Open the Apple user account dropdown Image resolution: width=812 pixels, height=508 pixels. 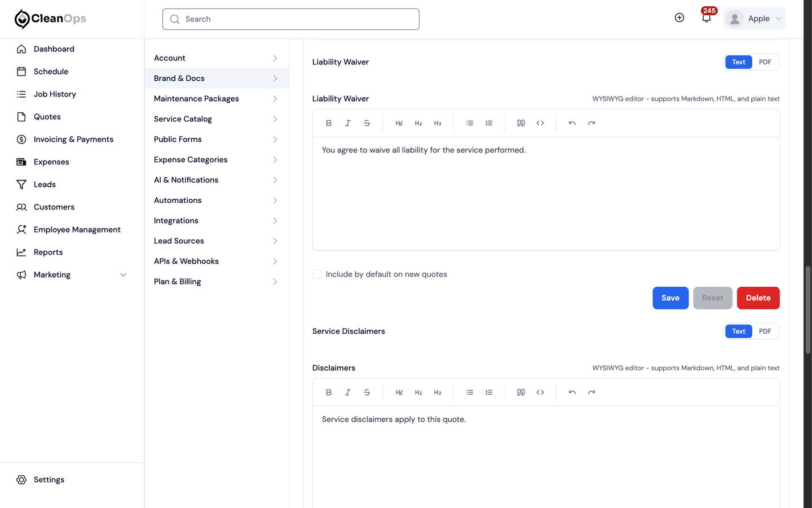pyautogui.click(x=754, y=19)
